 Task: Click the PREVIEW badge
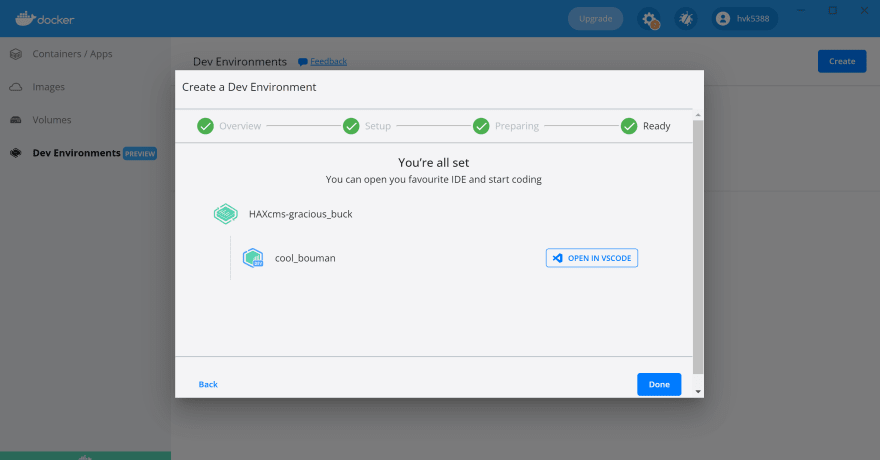140,154
